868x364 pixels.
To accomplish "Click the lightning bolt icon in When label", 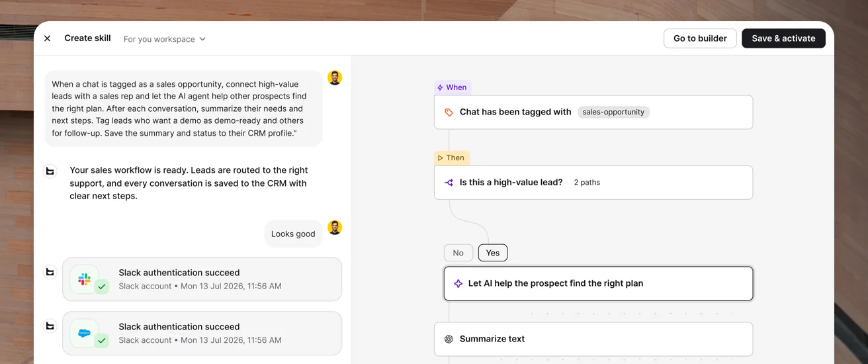I will pos(440,87).
